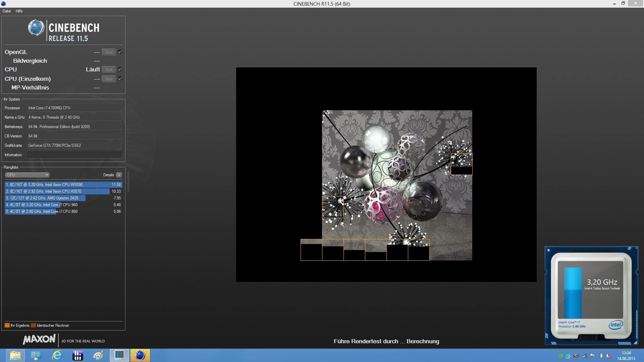Screen dimensions: 644x362
Task: Click the NVIDIA tray icon
Action: pos(560,356)
